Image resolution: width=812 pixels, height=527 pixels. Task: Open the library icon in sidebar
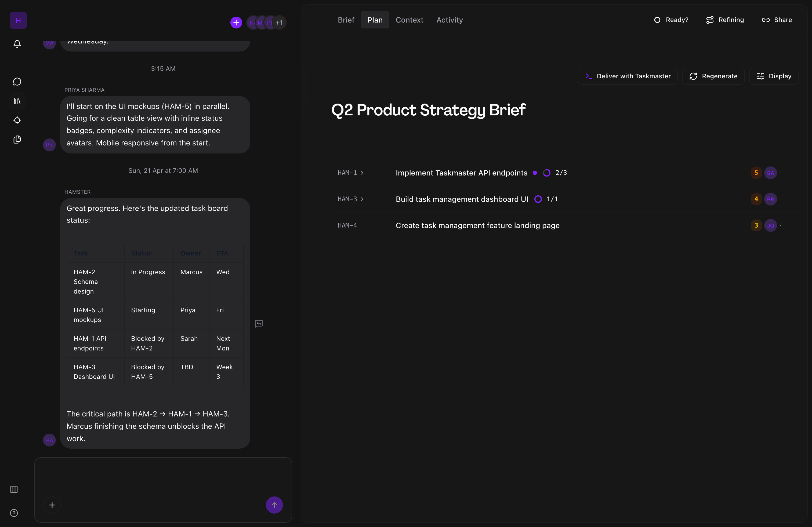tap(17, 101)
